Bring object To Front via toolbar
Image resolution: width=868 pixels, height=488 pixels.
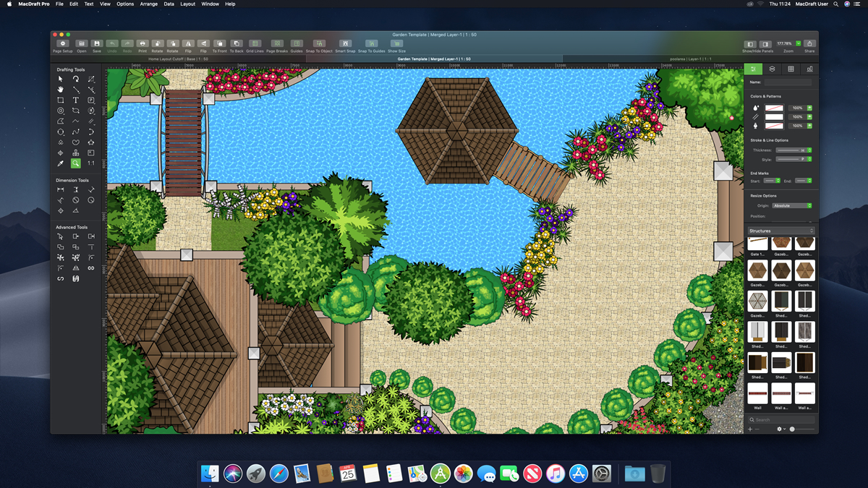219,46
